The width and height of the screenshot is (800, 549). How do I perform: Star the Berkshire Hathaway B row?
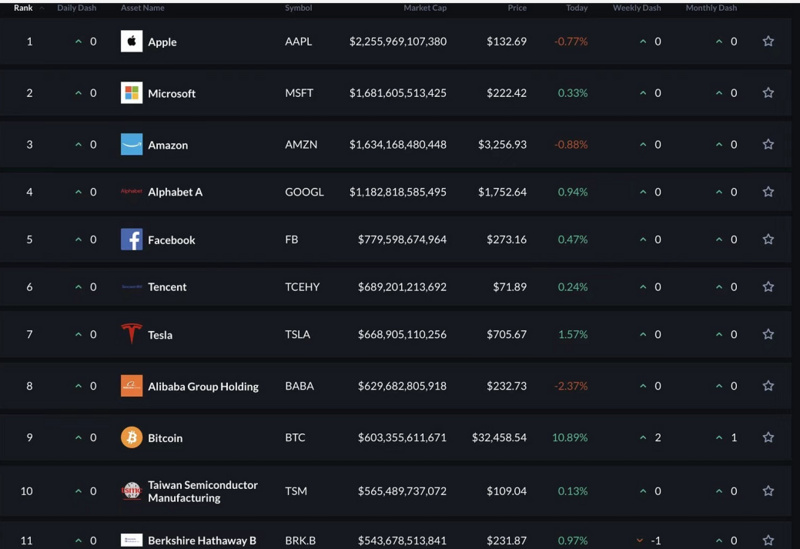tap(768, 540)
